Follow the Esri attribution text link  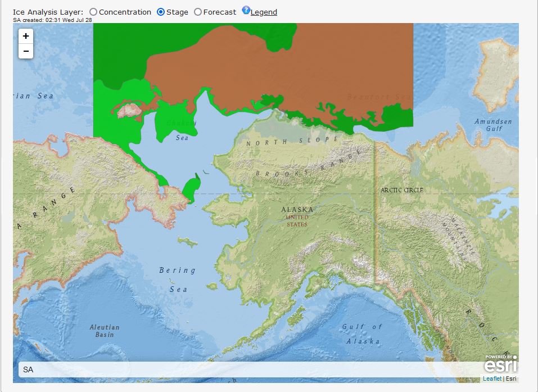(511, 379)
